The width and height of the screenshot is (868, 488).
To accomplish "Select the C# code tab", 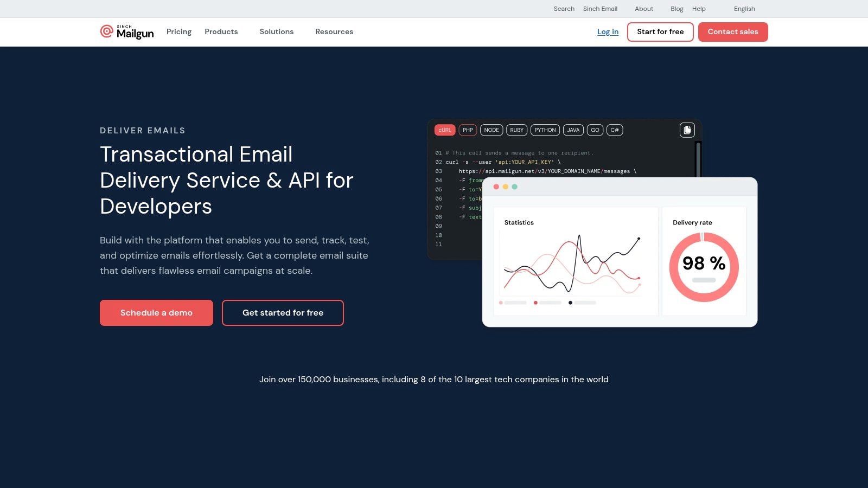I will click(614, 130).
